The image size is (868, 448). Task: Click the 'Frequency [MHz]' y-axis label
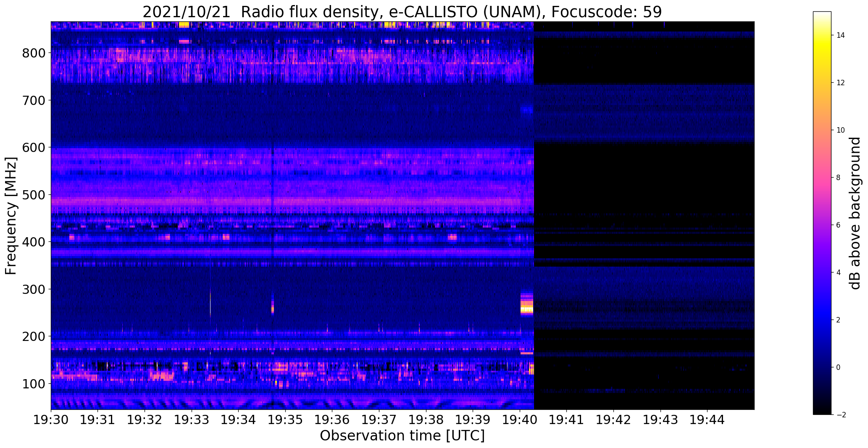[11, 216]
